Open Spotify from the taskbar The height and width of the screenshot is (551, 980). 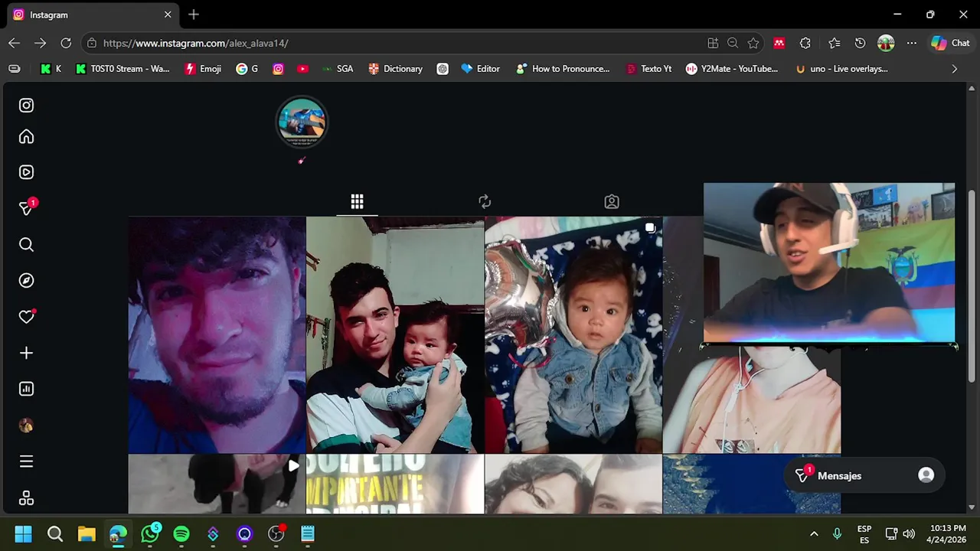pyautogui.click(x=181, y=533)
